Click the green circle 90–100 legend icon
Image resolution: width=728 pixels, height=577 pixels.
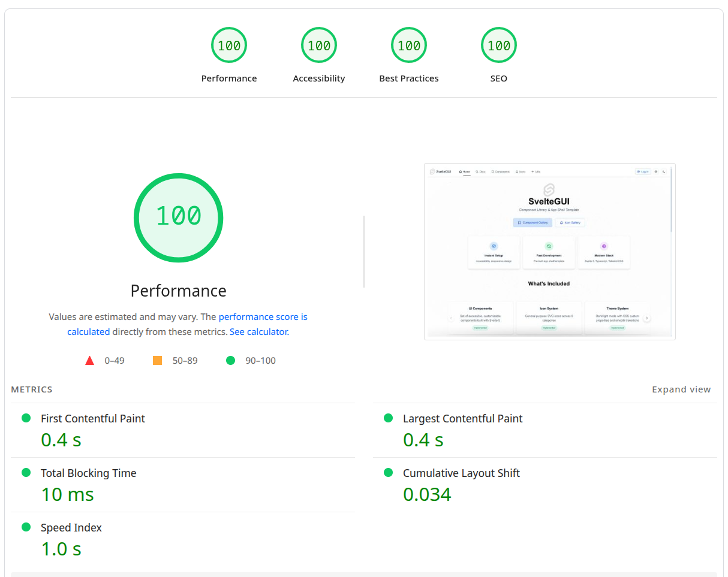(230, 361)
